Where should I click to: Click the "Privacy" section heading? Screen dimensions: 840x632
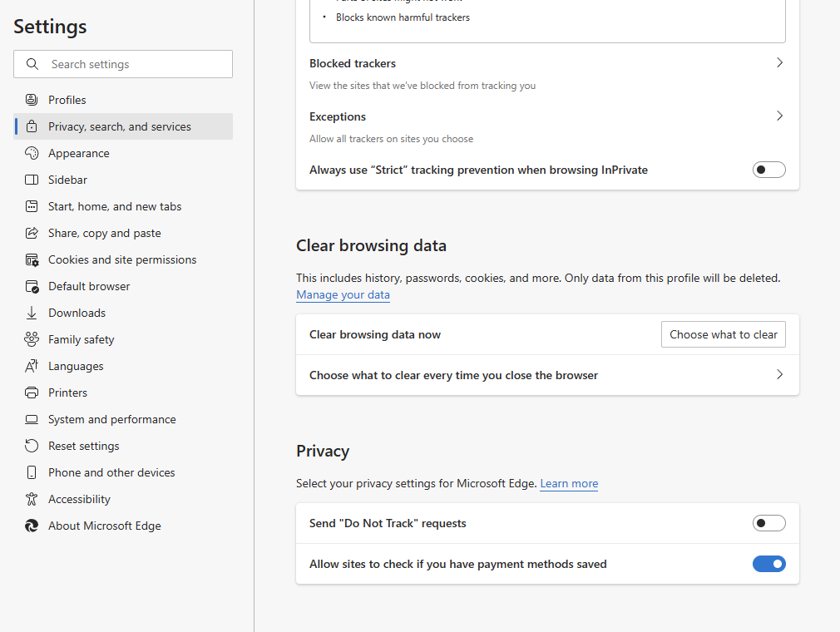[323, 451]
